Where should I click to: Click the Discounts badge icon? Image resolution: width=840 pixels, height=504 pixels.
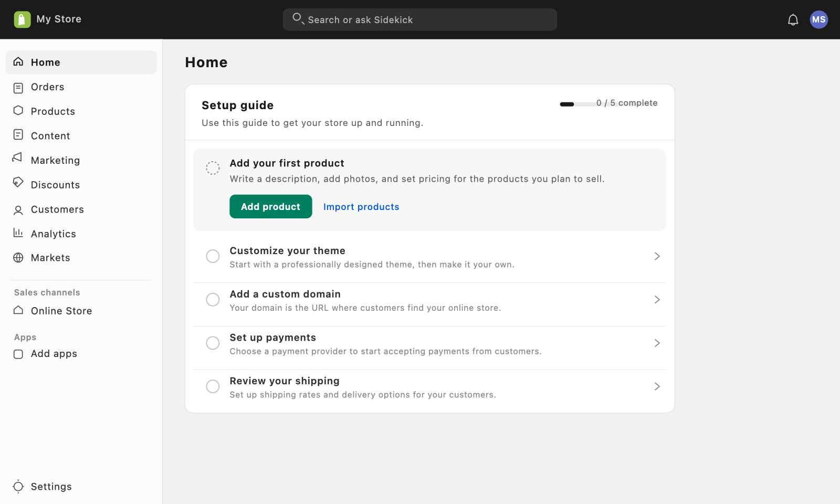(x=18, y=182)
